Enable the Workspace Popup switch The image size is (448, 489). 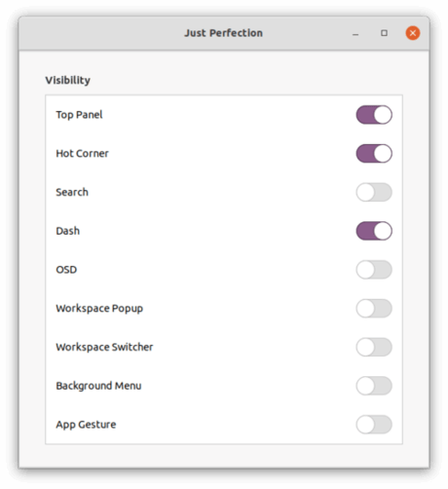(374, 308)
